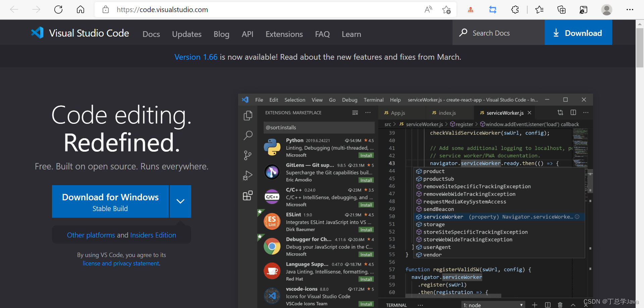Click the Source Control icon in activity bar
The width and height of the screenshot is (644, 308).
tap(248, 155)
